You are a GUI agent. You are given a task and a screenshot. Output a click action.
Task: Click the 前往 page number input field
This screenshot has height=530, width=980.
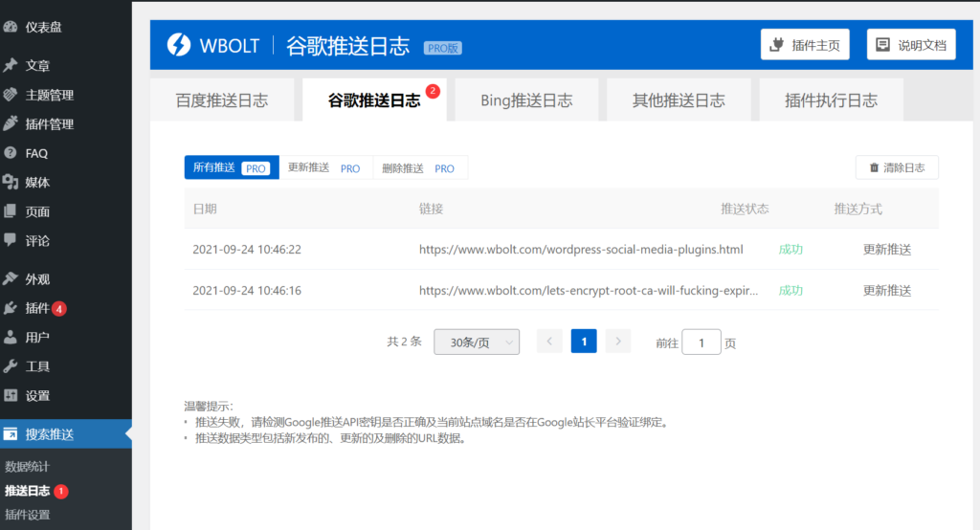click(701, 342)
